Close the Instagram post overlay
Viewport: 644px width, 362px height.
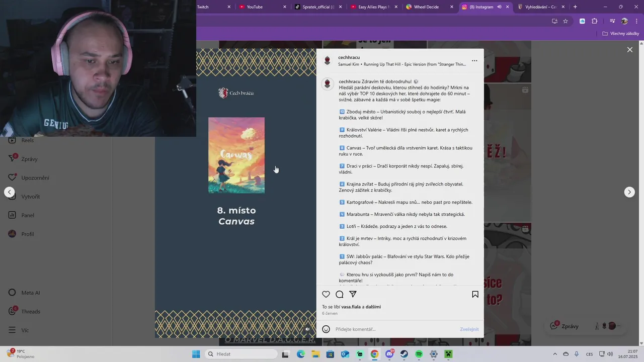click(x=629, y=49)
